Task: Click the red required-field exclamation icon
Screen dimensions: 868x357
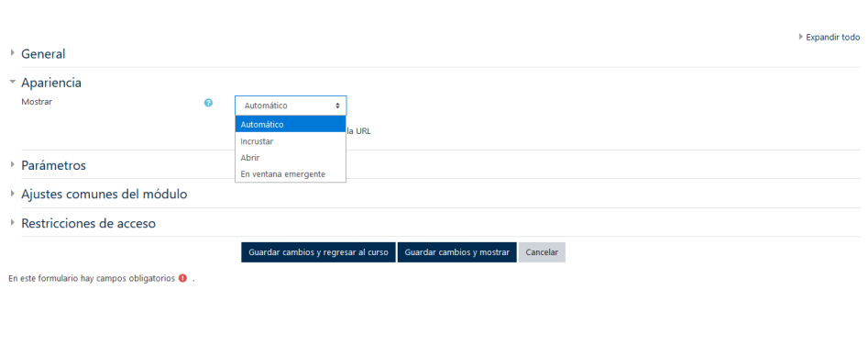Action: click(182, 278)
